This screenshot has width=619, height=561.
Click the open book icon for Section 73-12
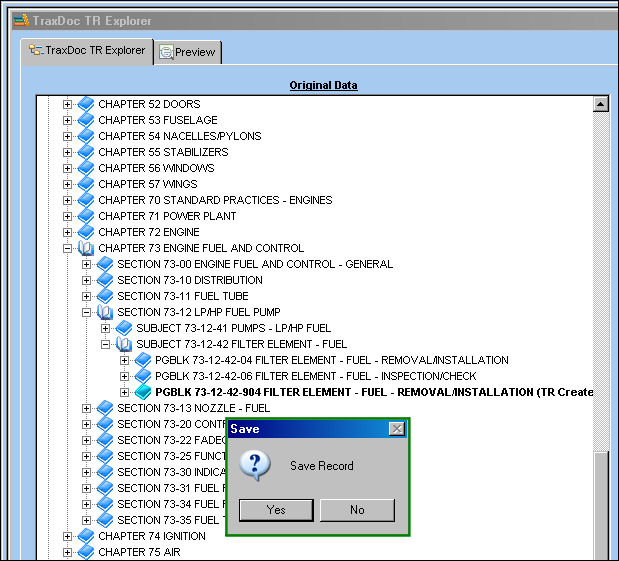click(x=105, y=312)
